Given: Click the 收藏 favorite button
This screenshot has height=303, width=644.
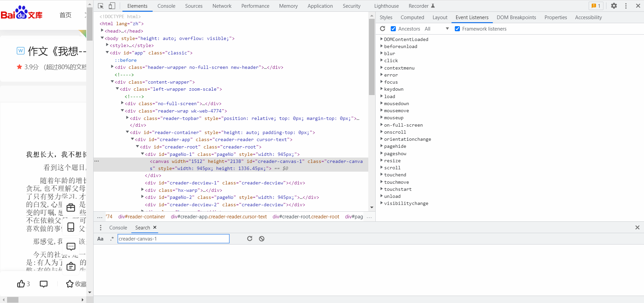Looking at the screenshot, I should coord(76,284).
